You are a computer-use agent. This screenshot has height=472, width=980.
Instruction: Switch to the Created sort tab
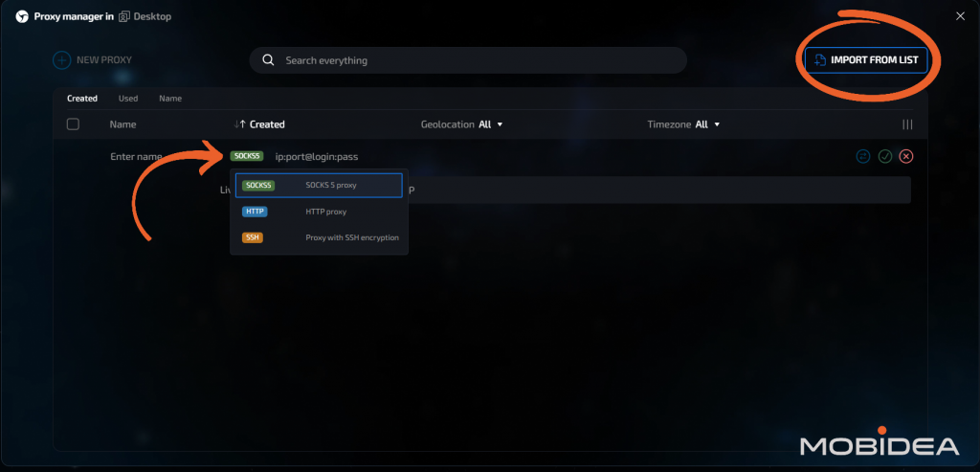82,99
